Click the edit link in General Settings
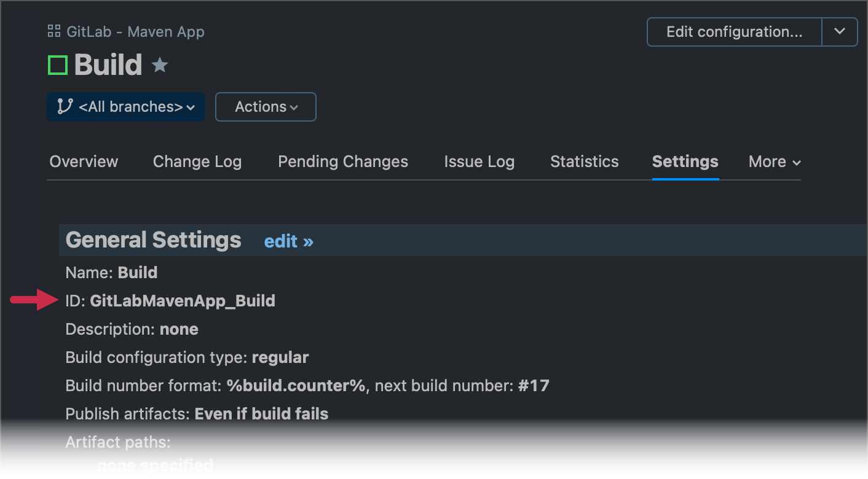 288,241
